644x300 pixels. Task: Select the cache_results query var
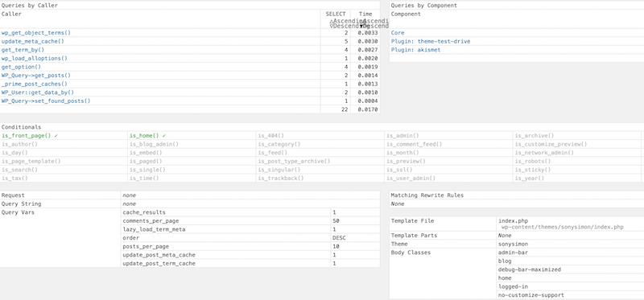pos(144,212)
